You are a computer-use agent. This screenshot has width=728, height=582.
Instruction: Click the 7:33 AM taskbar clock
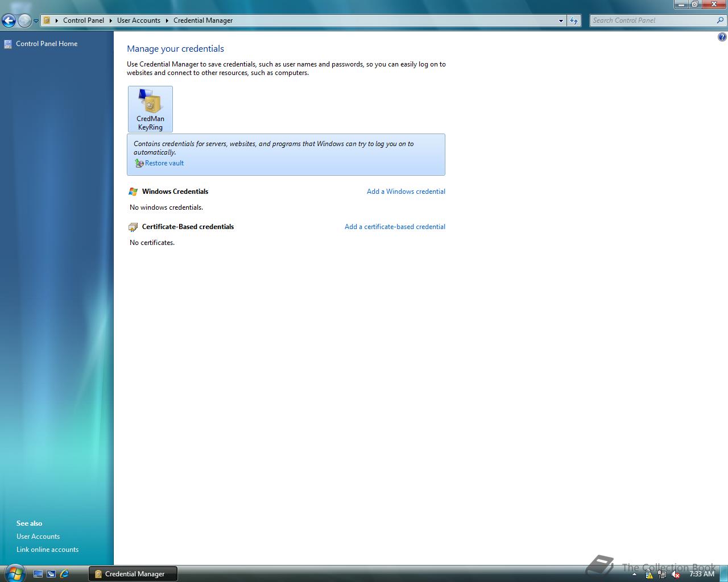(702, 574)
